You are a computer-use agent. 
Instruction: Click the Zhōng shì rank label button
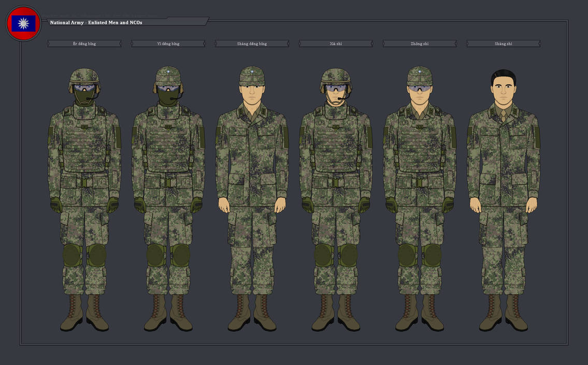[x=419, y=44]
